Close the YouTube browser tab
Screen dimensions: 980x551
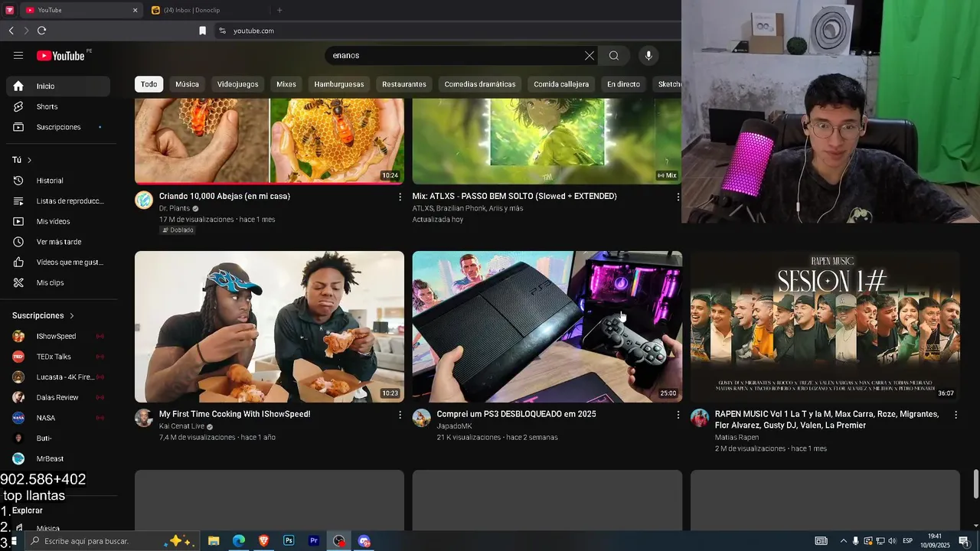click(136, 10)
